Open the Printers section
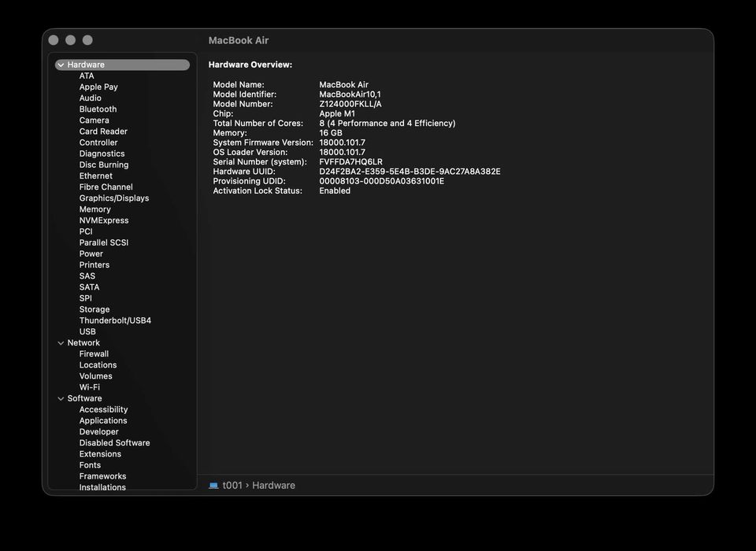Viewport: 756px width, 551px height. pos(94,264)
